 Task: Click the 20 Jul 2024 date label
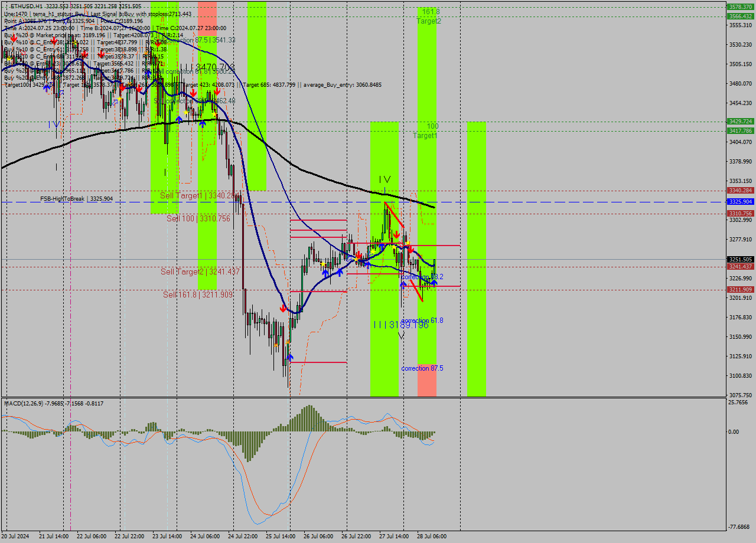coord(14,537)
